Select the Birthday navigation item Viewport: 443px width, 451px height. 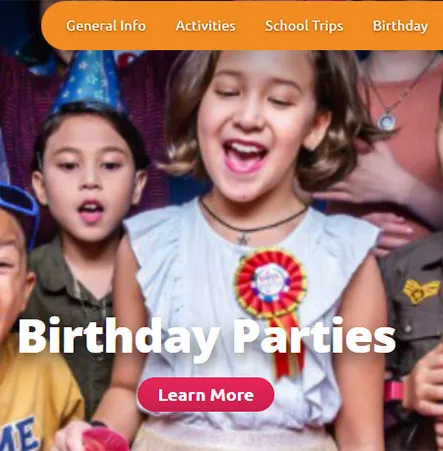[x=400, y=26]
